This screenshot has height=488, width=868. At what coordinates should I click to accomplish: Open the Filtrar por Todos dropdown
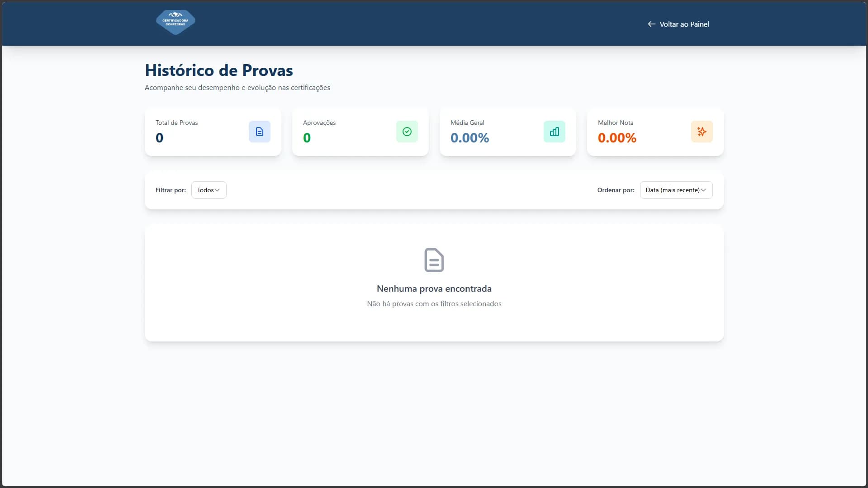coord(209,190)
